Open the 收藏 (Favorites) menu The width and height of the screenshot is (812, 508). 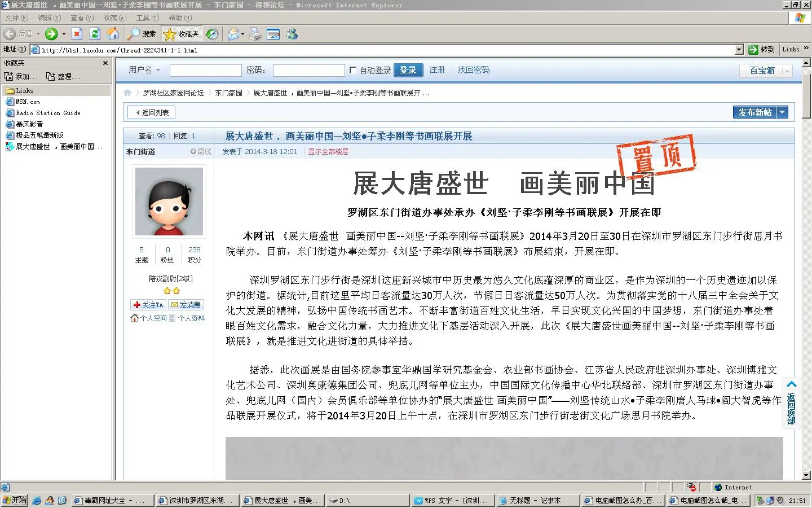tap(114, 18)
